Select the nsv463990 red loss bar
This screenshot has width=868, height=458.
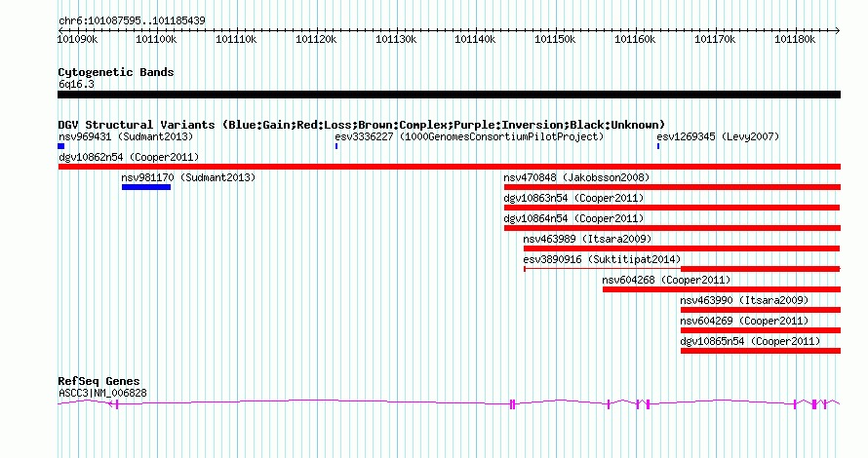pyautogui.click(x=761, y=310)
